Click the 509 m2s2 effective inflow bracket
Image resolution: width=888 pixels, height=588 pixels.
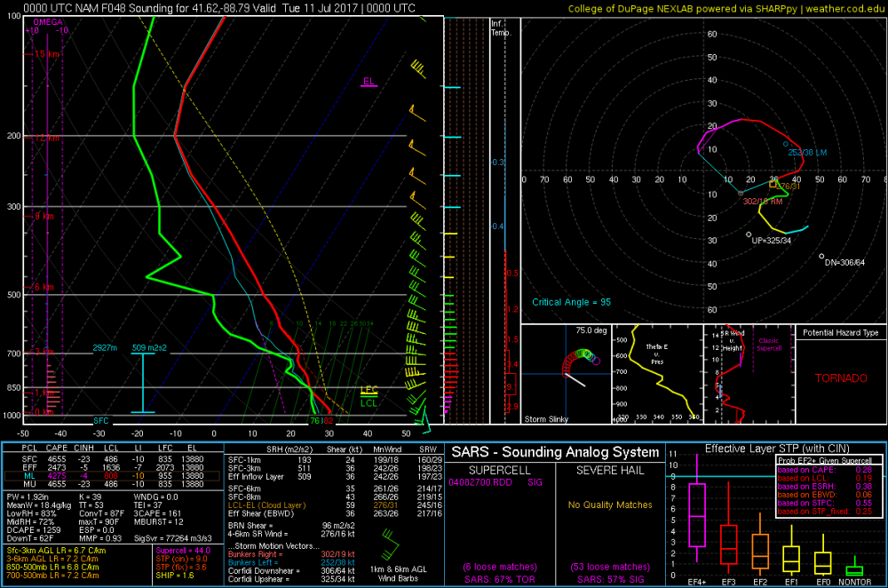[143, 382]
